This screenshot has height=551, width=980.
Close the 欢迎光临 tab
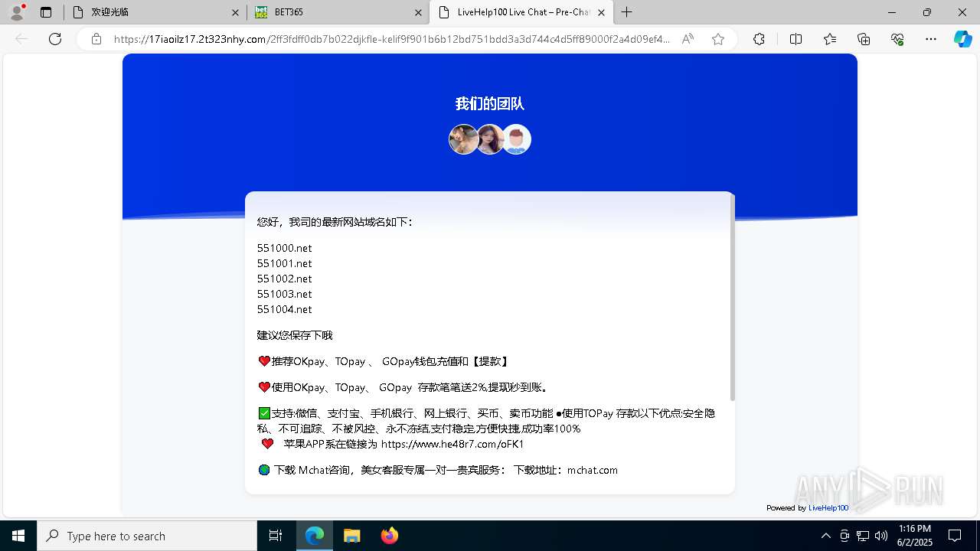tap(235, 12)
